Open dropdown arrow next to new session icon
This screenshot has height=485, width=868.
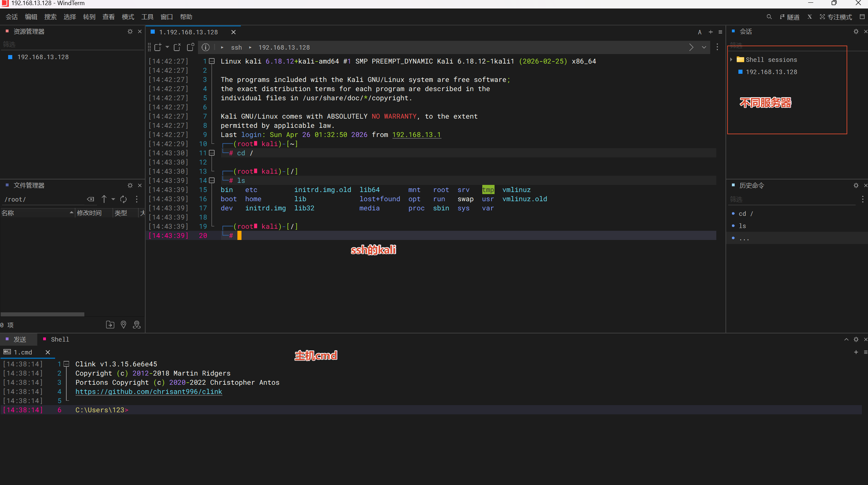point(167,47)
